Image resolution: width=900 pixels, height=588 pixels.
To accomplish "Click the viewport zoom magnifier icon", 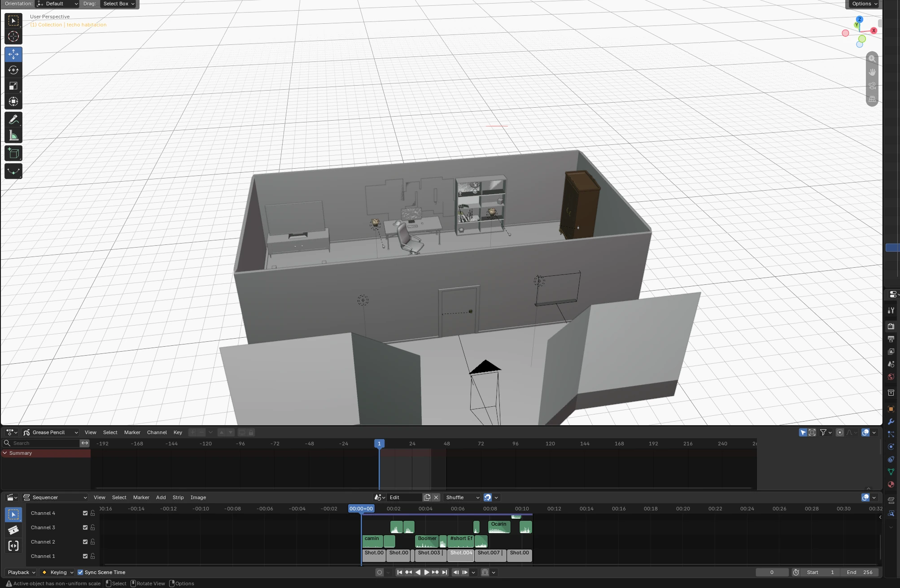I will click(872, 59).
